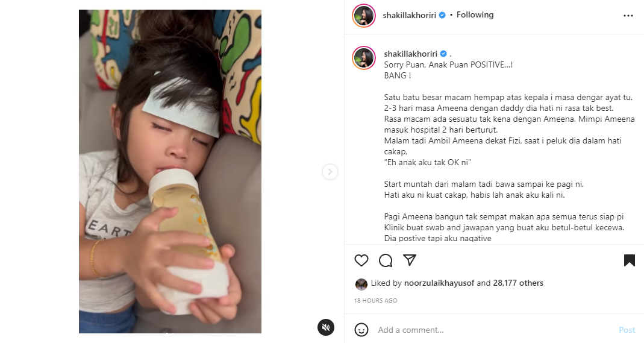View the 28,177 others who liked
This screenshot has height=343, width=644.
pyautogui.click(x=518, y=283)
